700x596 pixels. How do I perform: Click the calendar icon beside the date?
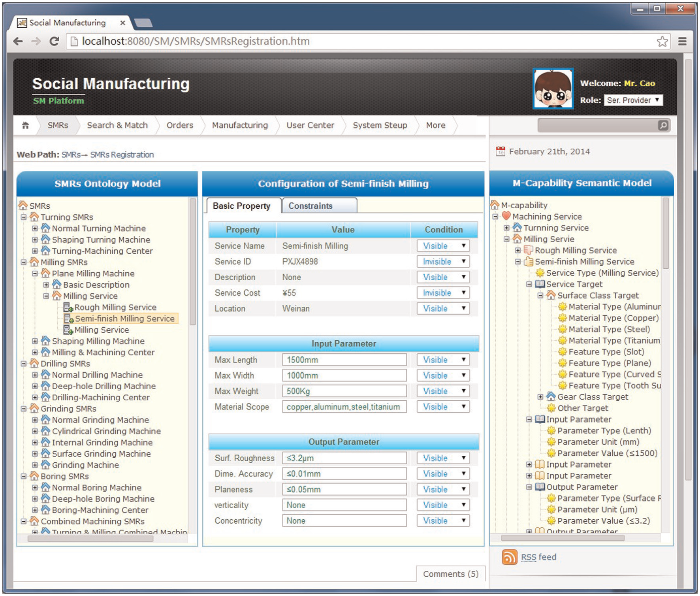point(501,151)
